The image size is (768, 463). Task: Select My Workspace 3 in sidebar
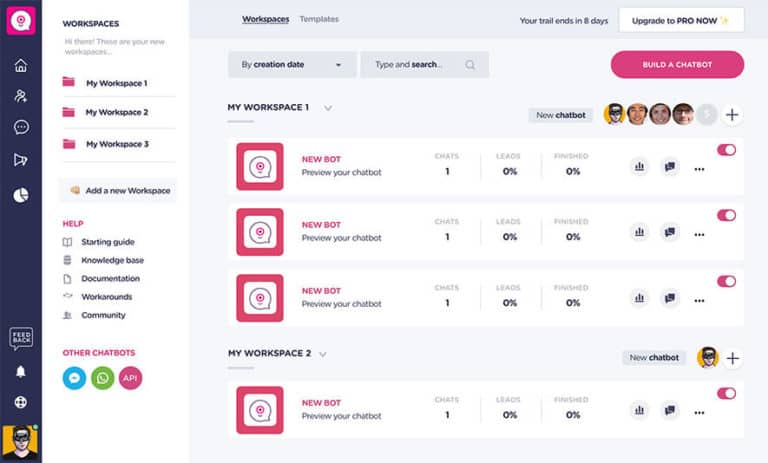tap(117, 144)
